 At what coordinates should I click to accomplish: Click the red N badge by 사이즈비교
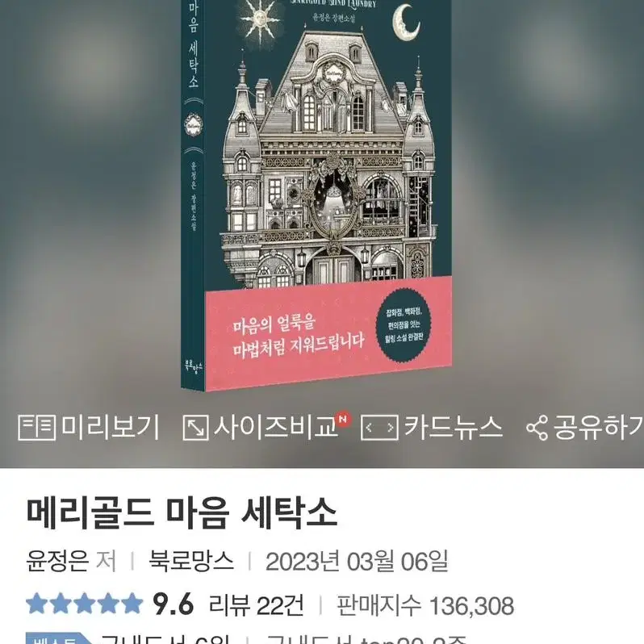(x=343, y=419)
